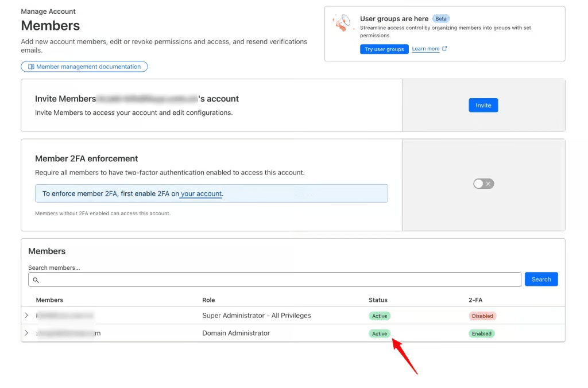Click the megaphone icon in user groups banner

pos(342,24)
